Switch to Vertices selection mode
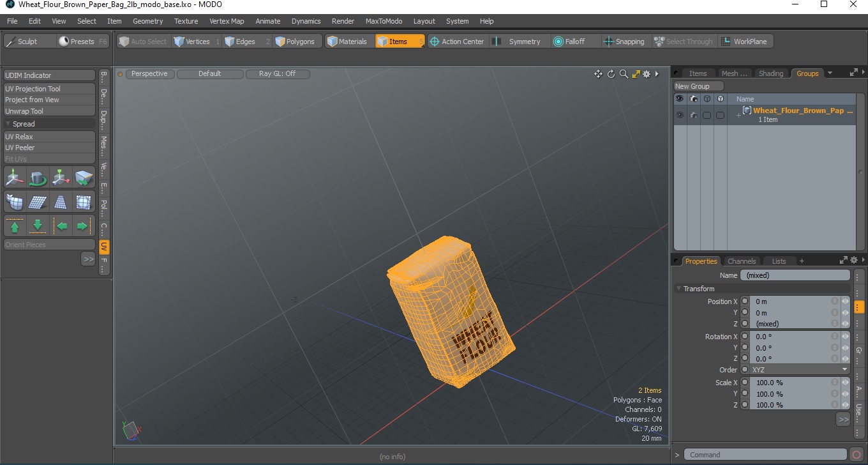 pos(197,42)
